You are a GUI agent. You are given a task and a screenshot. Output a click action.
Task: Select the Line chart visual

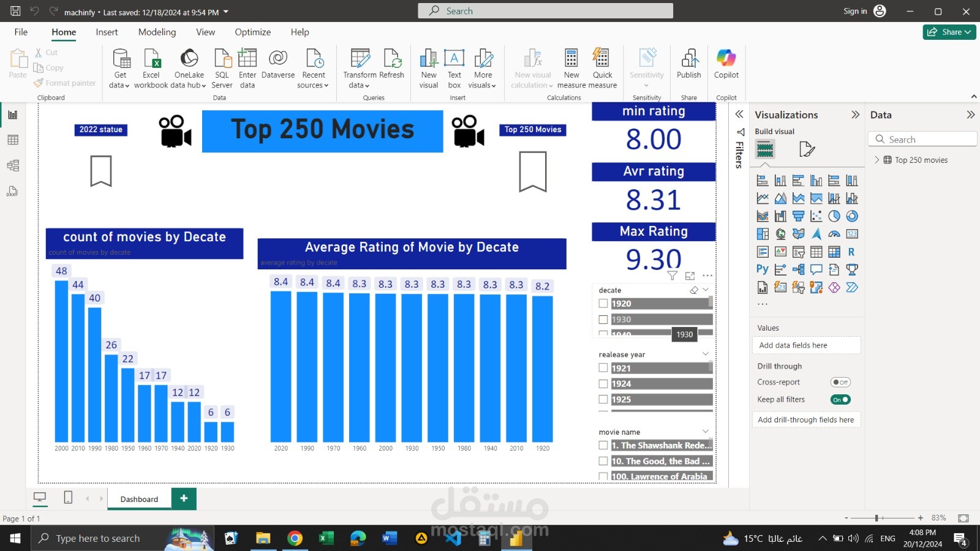[x=763, y=198]
